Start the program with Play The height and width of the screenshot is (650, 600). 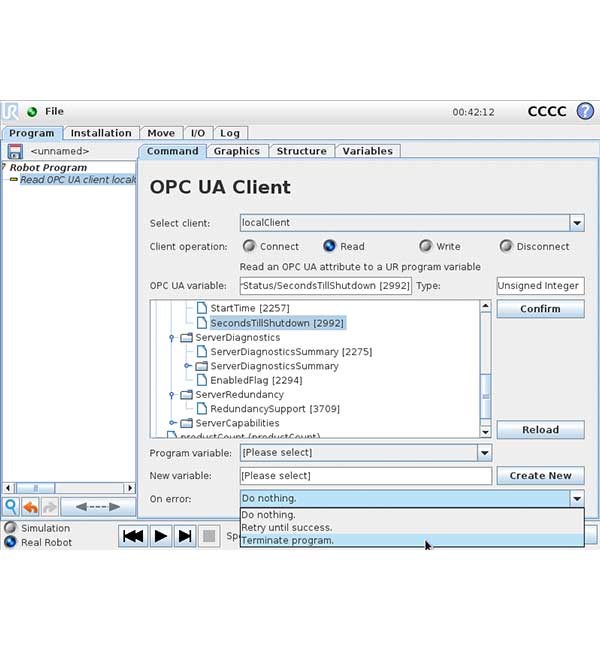point(160,536)
